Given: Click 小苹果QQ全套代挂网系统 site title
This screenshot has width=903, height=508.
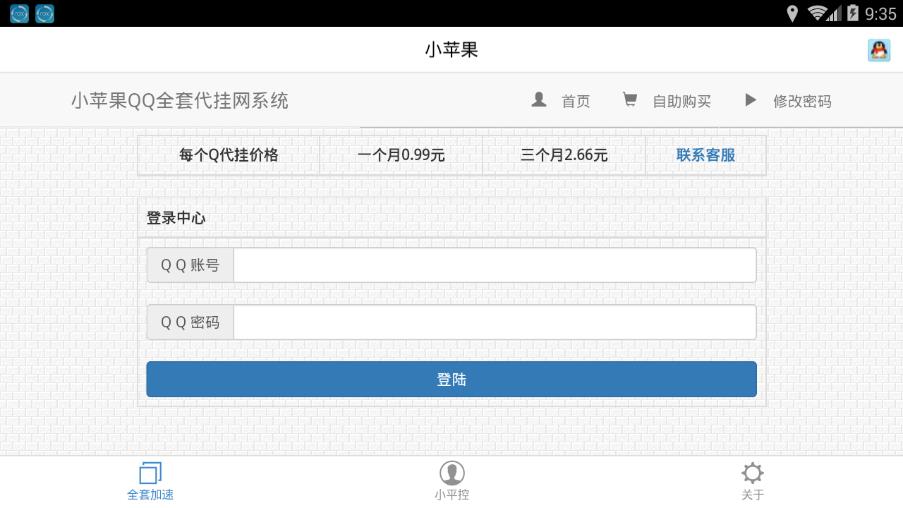Looking at the screenshot, I should 180,101.
